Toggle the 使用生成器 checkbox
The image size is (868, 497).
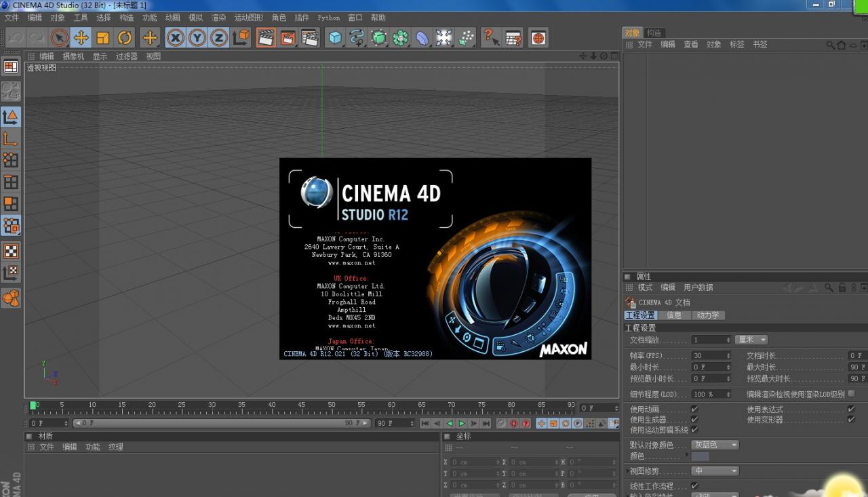694,420
